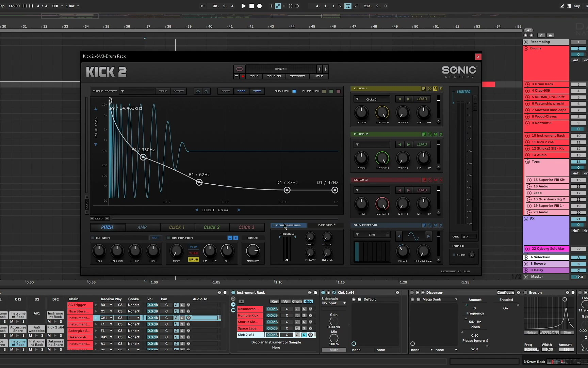Open the Click 3 sample dropdown

(372, 190)
